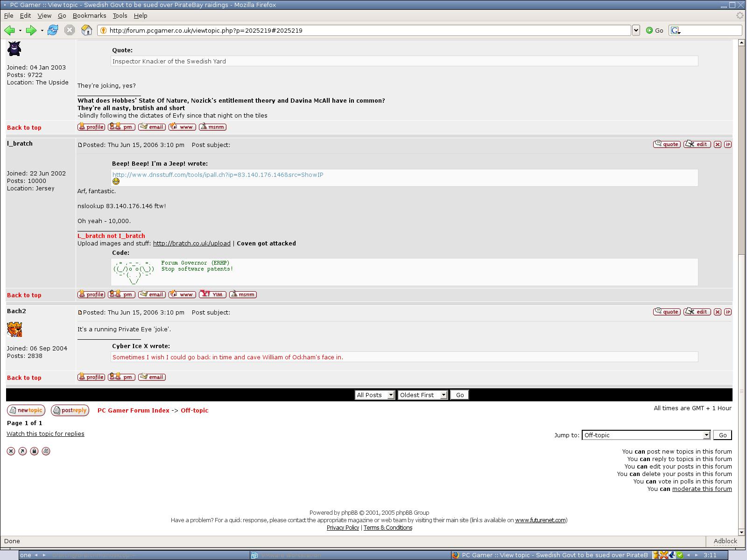Open Bach2's profile button
The image size is (747, 560).
tap(91, 377)
